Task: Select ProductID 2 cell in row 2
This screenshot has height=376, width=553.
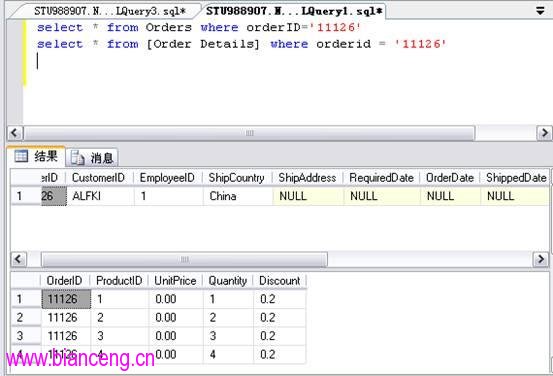Action: click(120, 317)
